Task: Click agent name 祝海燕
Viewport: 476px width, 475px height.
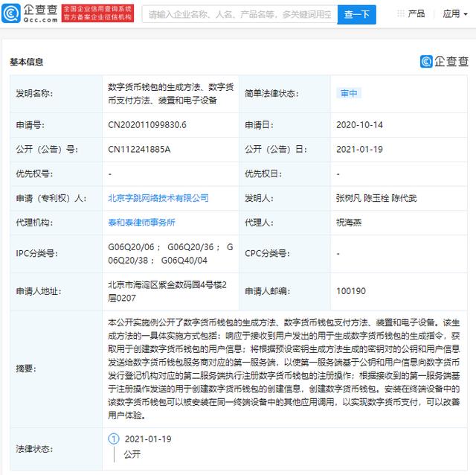Action: tap(349, 223)
